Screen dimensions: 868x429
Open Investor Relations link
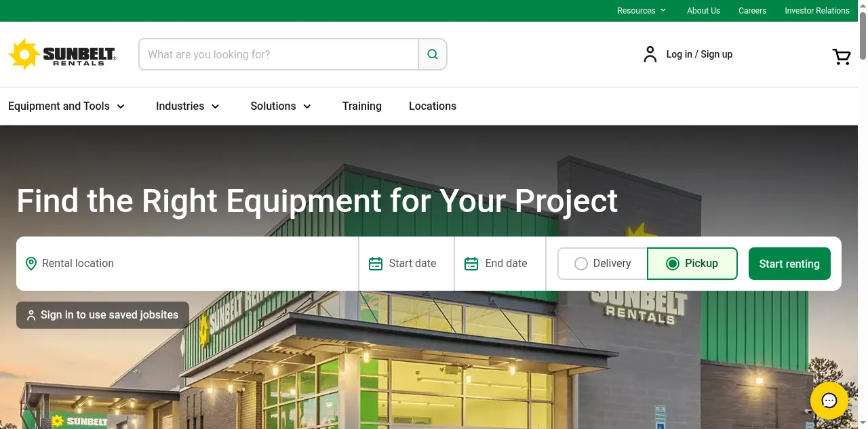tap(817, 11)
